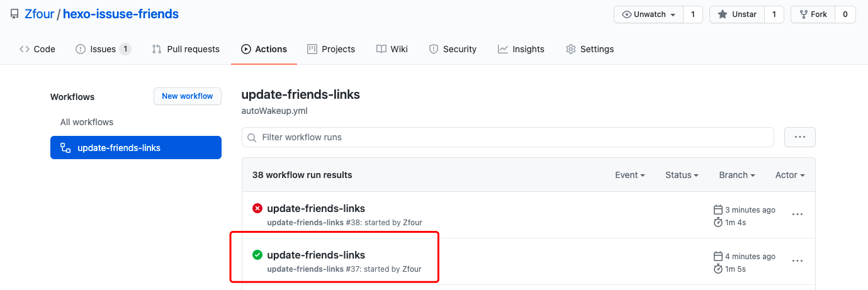Screen dimensions: 868x290
Task: Click the green success icon on run #37
Action: pyautogui.click(x=257, y=255)
